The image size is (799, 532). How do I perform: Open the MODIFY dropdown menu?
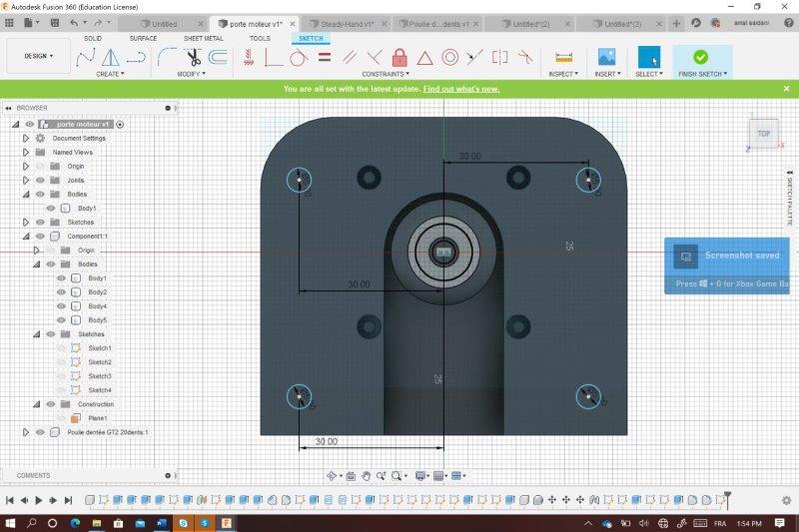click(191, 74)
